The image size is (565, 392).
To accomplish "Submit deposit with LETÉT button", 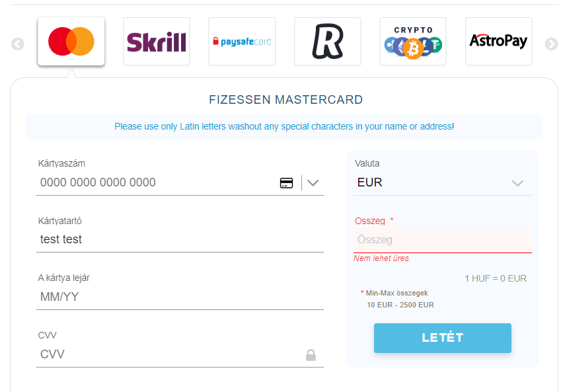I will pos(443,338).
